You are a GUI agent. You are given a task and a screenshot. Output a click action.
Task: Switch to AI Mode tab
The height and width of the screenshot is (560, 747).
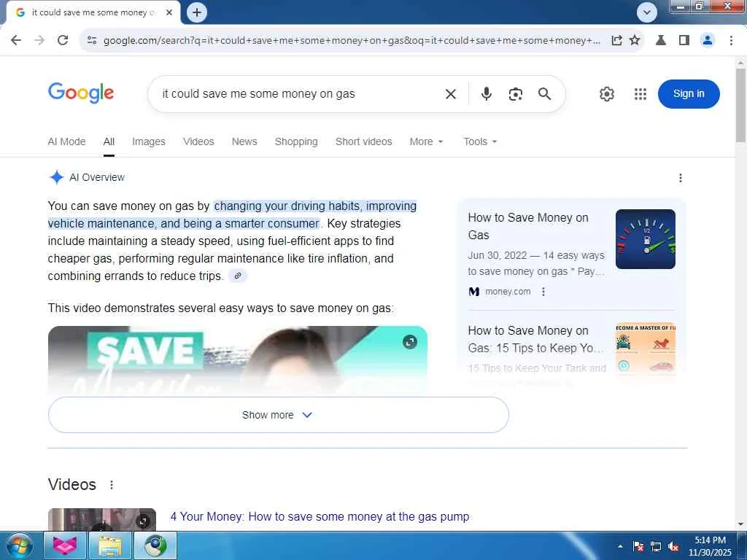coord(66,142)
